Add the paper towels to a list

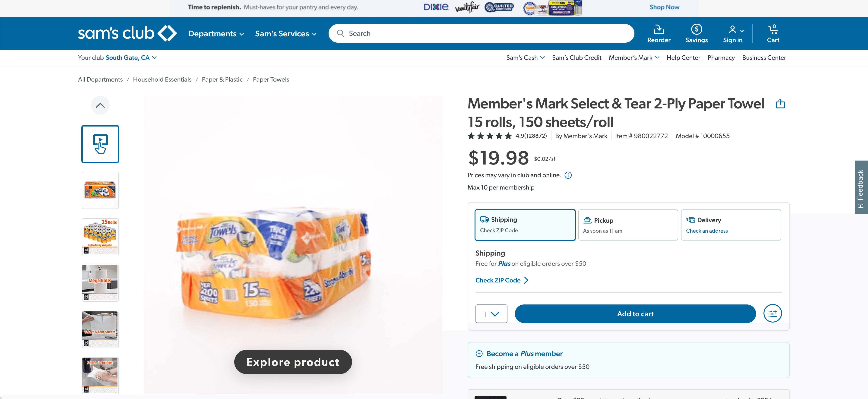[773, 313]
